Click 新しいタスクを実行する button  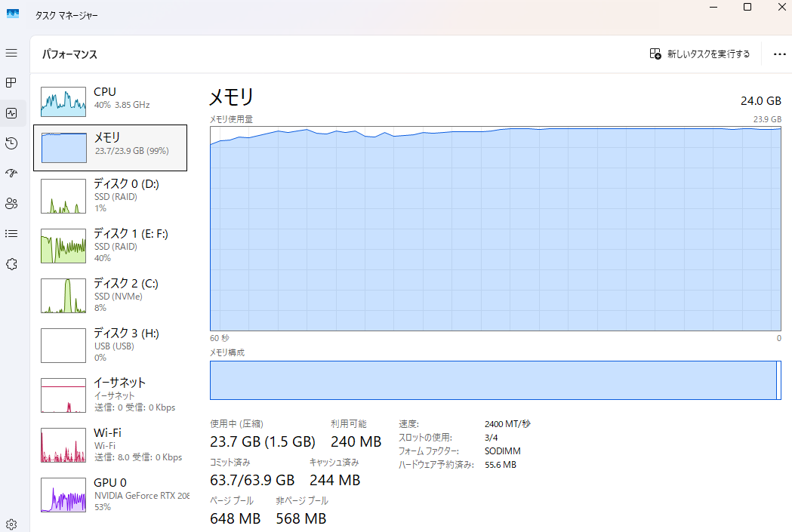click(x=700, y=54)
